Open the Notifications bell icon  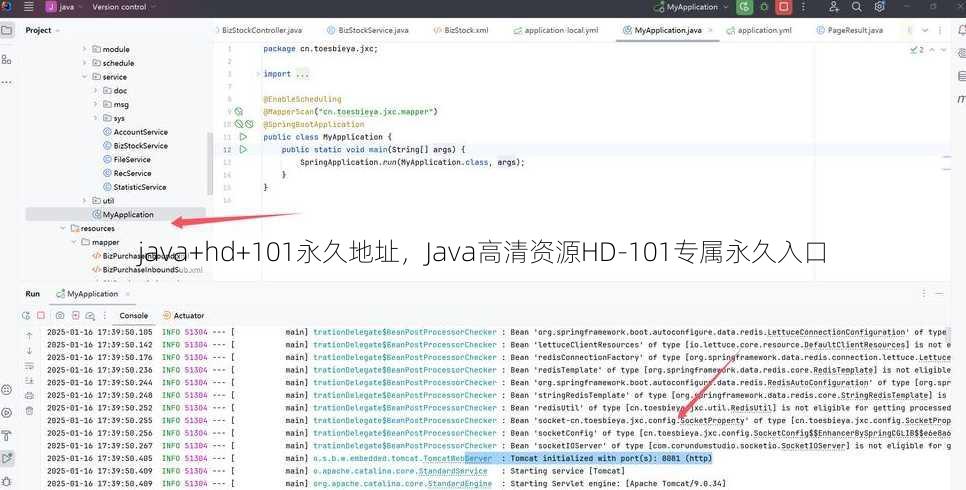(961, 30)
